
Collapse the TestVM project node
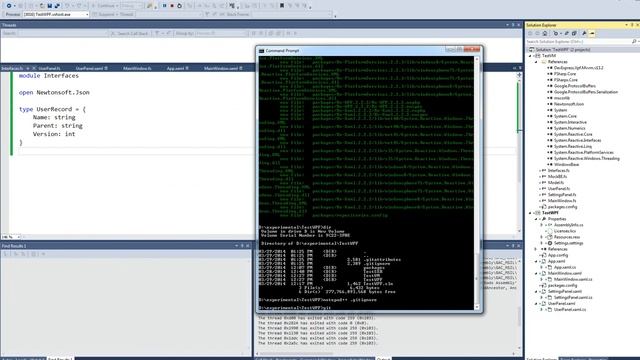tap(531, 56)
